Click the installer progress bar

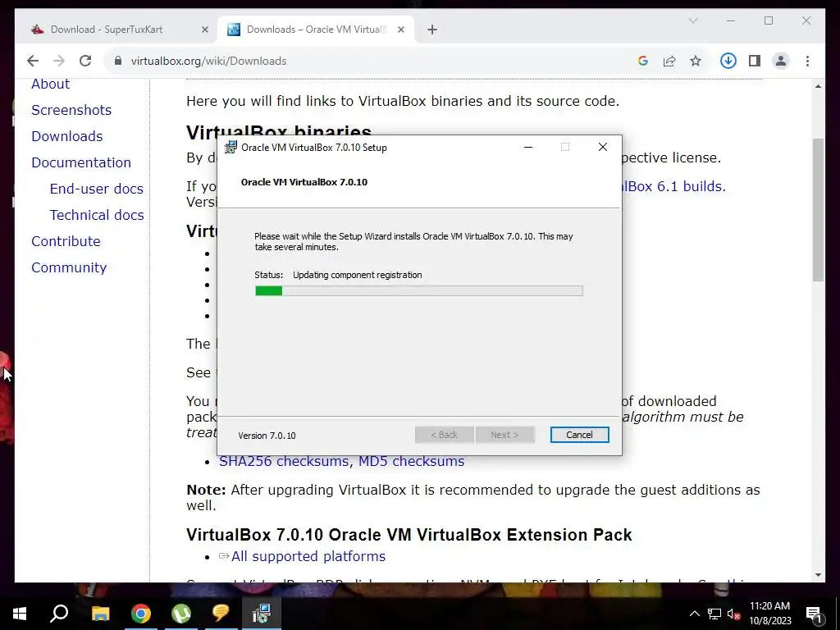pos(419,291)
